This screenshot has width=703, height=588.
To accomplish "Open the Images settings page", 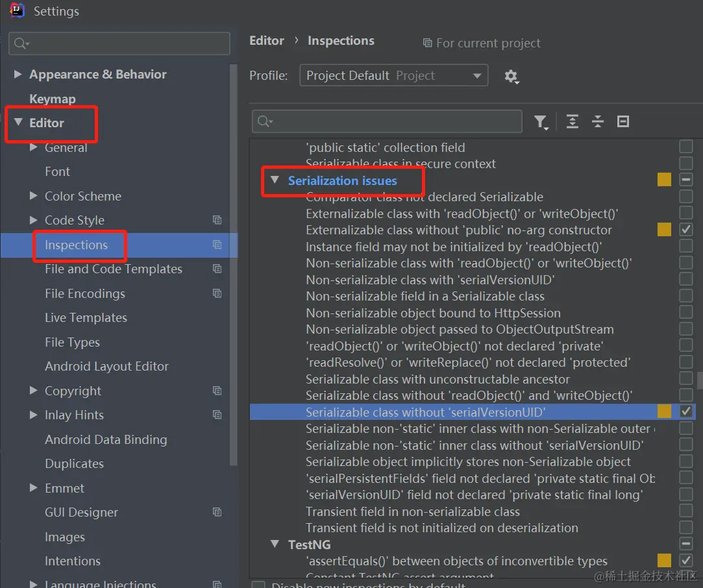I will (x=64, y=537).
